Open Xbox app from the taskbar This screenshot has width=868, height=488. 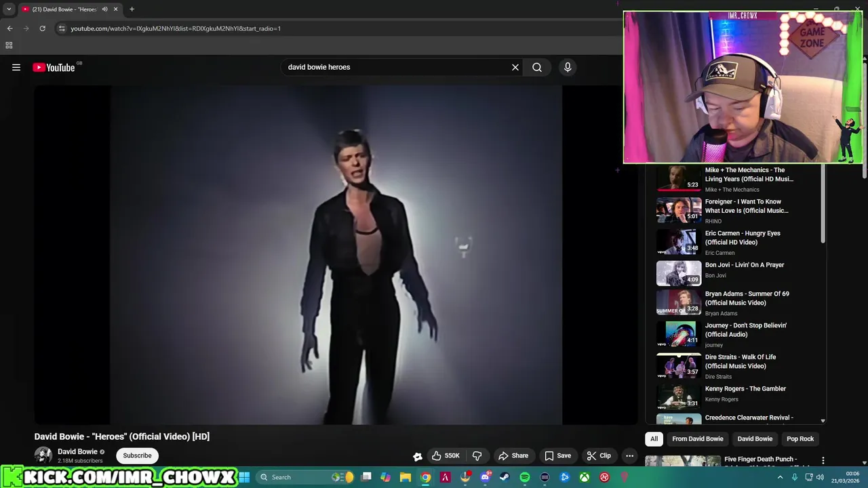[x=584, y=477]
